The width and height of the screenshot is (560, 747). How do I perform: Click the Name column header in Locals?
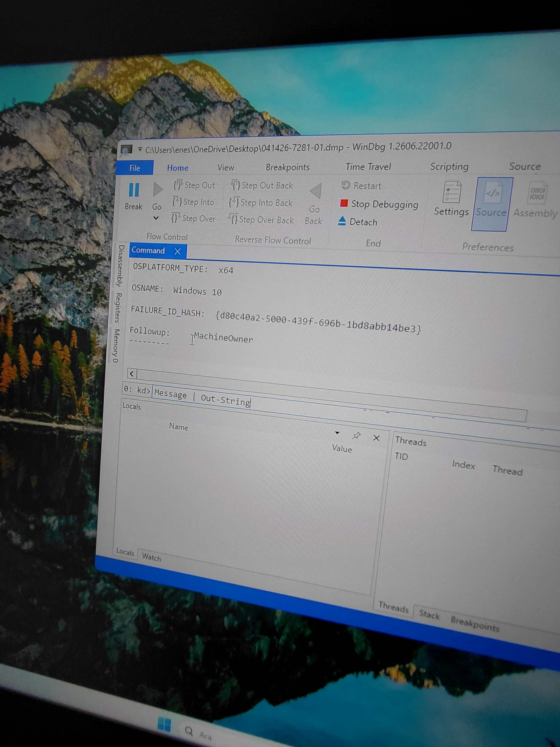pos(179,427)
